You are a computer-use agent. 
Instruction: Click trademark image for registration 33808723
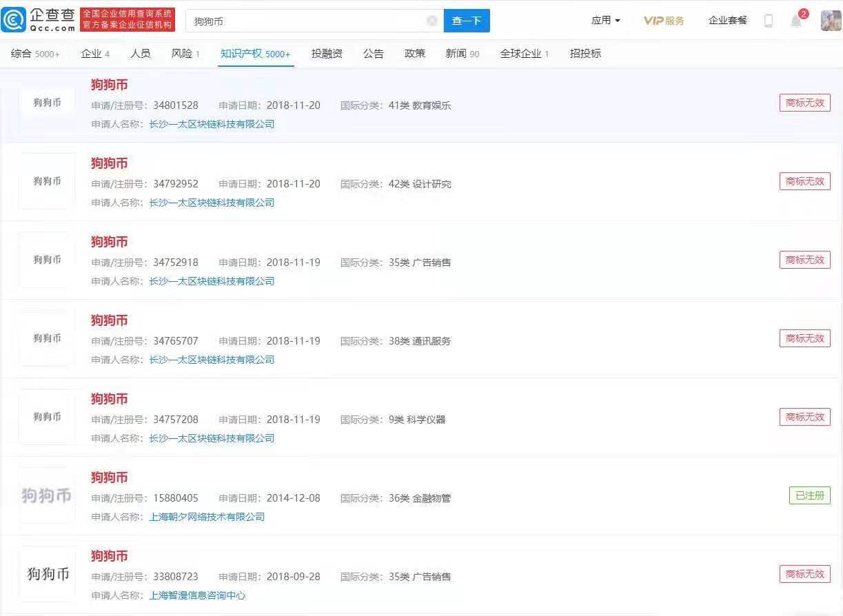(47, 574)
